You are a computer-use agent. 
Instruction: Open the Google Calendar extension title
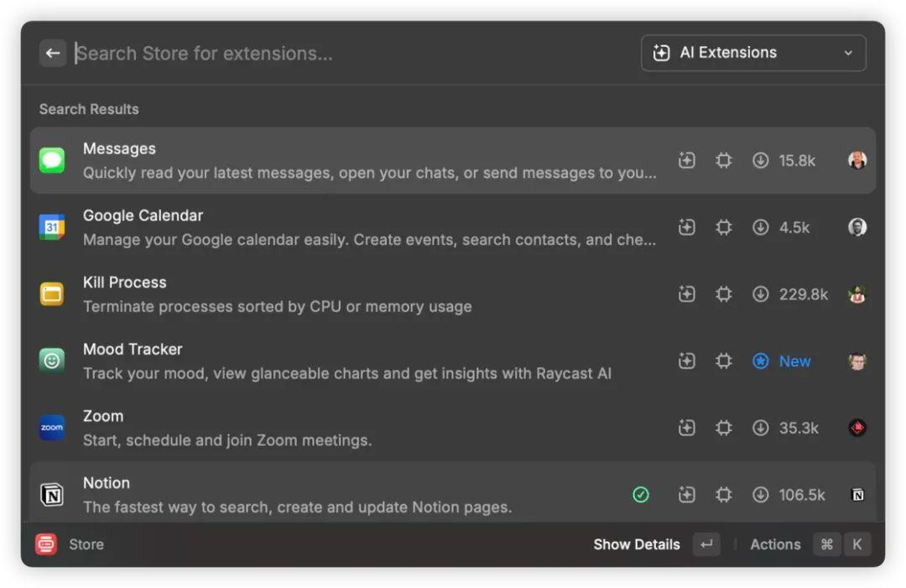(x=143, y=216)
